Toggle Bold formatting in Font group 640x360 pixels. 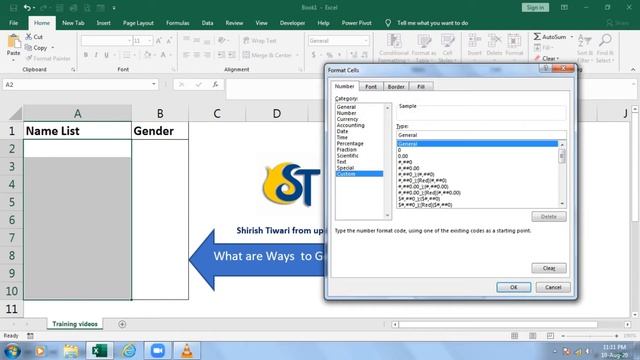tap(86, 55)
